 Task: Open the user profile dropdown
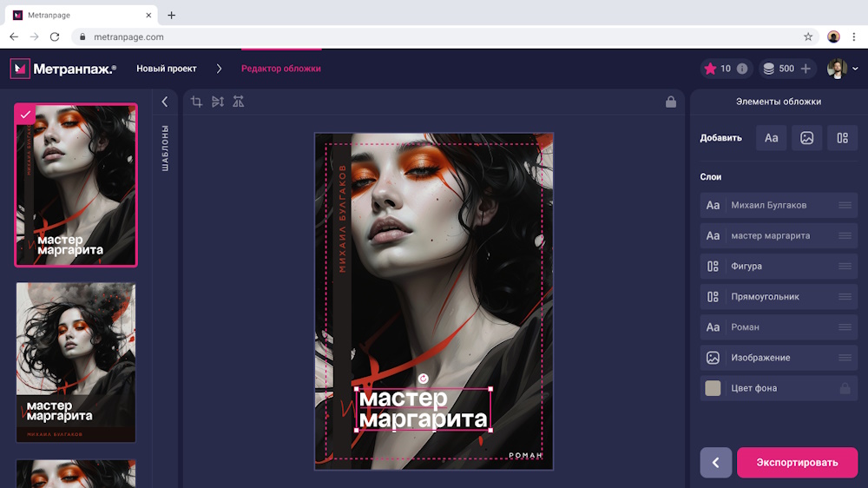(843, 69)
